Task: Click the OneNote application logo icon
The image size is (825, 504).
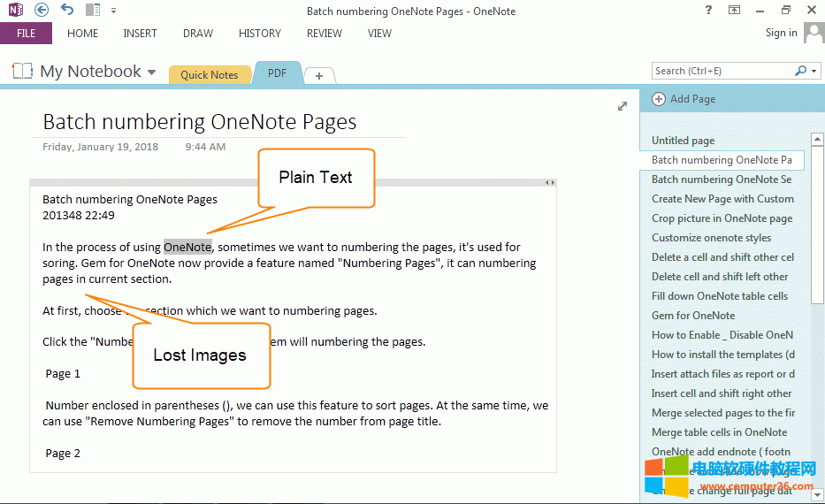Action: [15, 10]
